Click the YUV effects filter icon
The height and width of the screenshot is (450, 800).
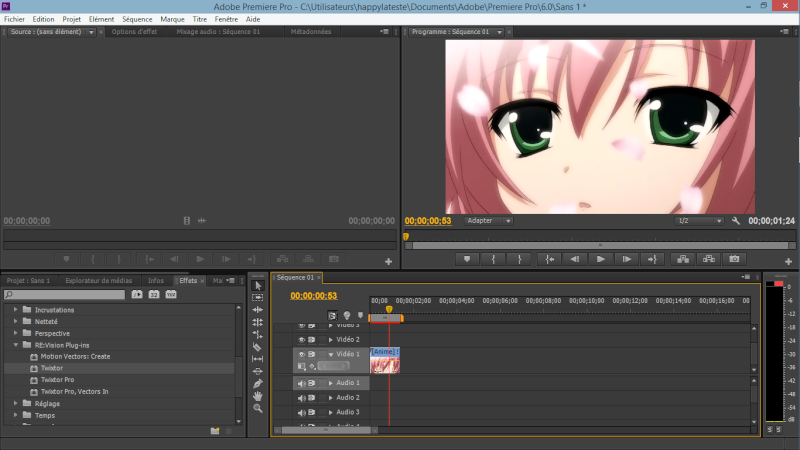click(171, 294)
